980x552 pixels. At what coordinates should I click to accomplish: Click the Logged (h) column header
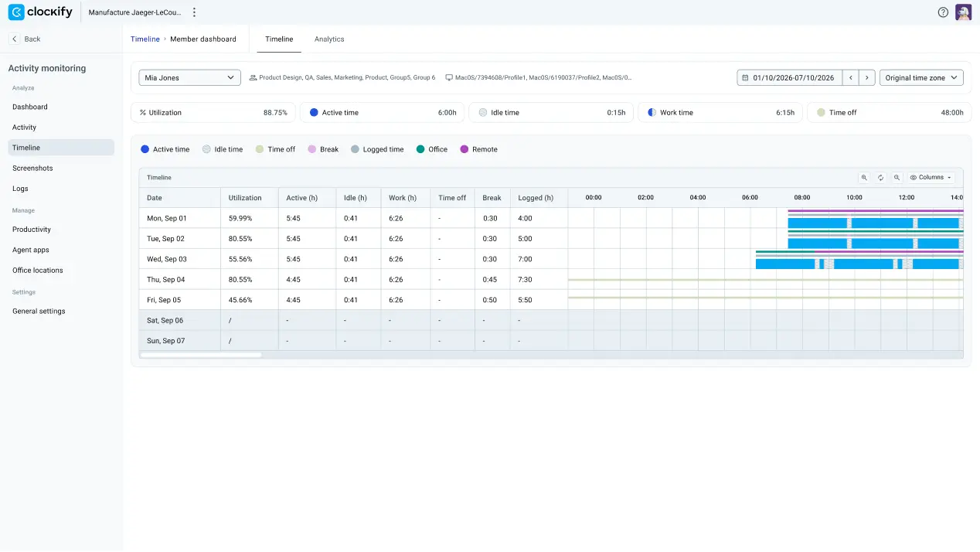coord(539,198)
